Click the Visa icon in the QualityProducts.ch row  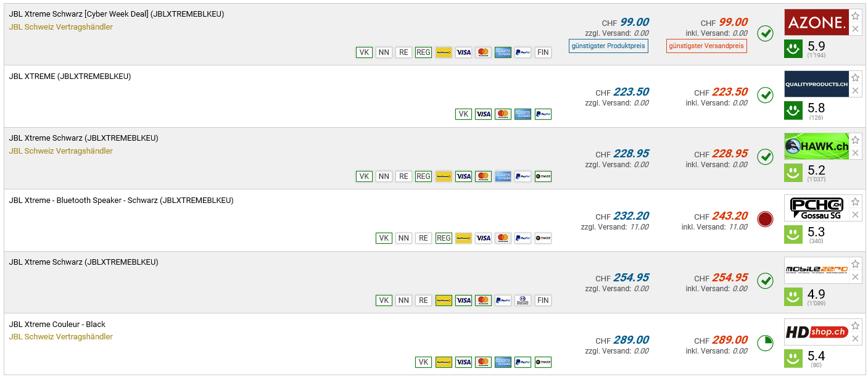[483, 114]
